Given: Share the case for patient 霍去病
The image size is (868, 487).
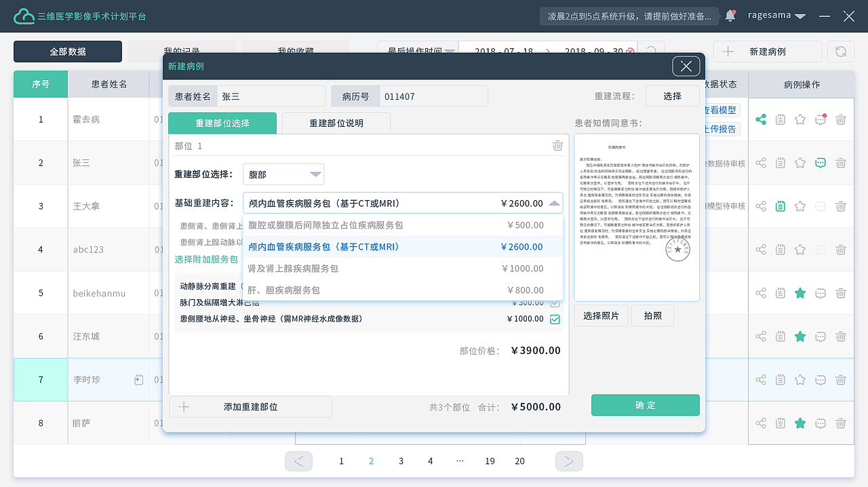Looking at the screenshot, I should [761, 119].
